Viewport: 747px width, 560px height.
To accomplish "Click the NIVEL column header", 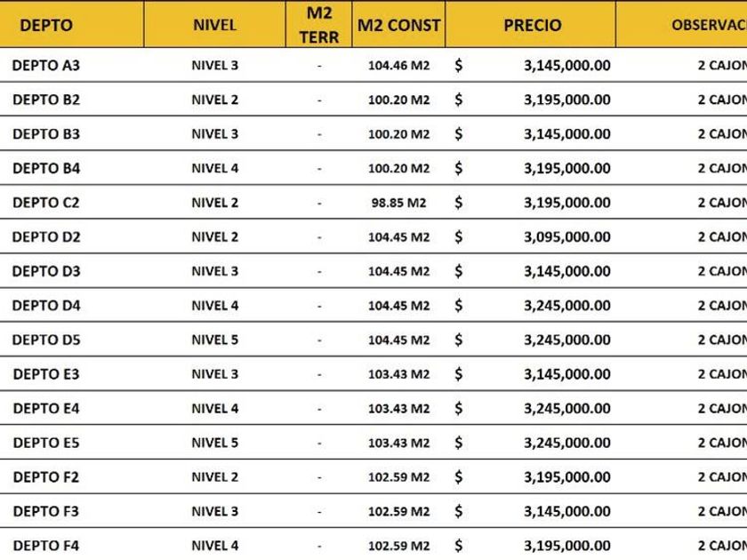I will (214, 25).
